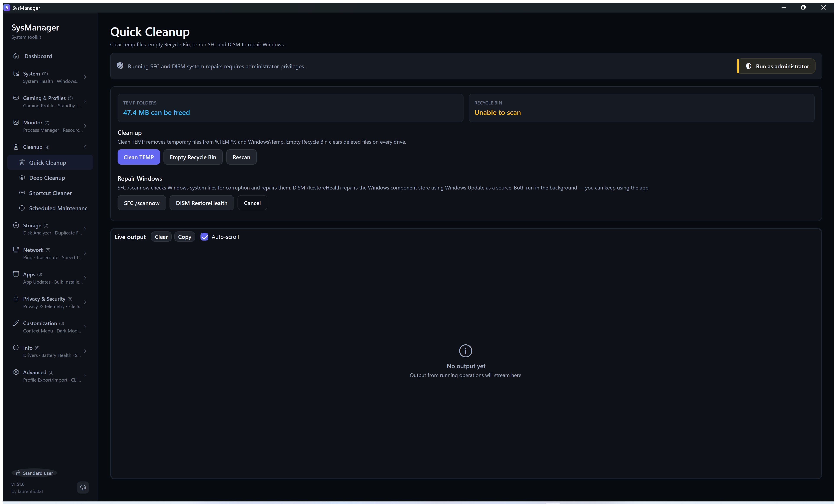The width and height of the screenshot is (837, 504).
Task: Click the Quick Cleanup trash icon
Action: pyautogui.click(x=22, y=162)
